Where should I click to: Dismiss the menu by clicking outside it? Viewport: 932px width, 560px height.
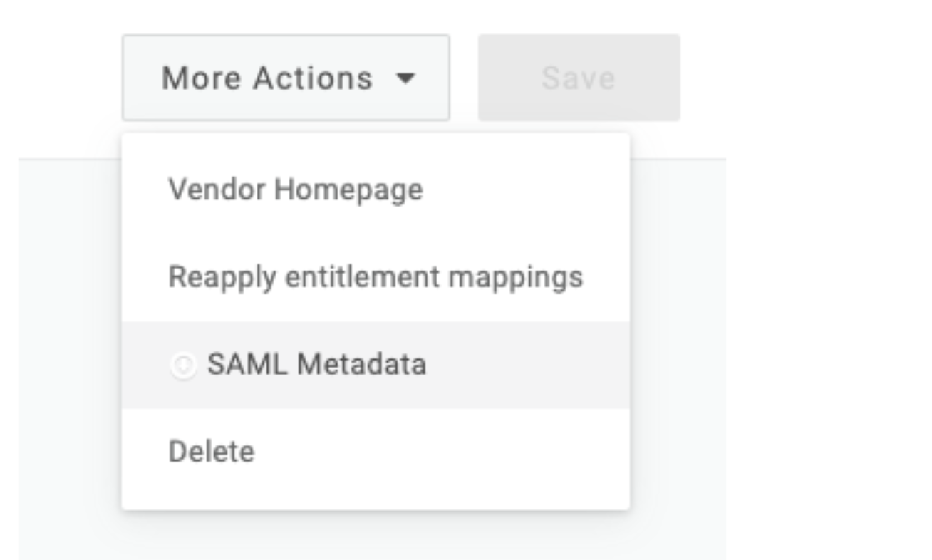click(x=784, y=321)
